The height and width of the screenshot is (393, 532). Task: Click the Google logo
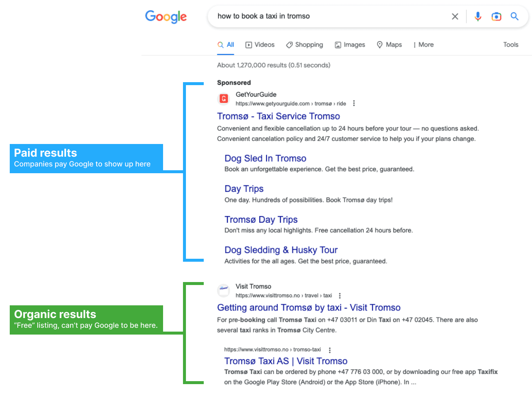[166, 17]
